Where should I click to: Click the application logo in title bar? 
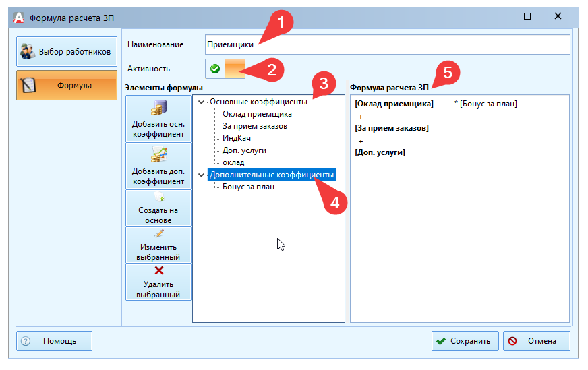[x=19, y=16]
